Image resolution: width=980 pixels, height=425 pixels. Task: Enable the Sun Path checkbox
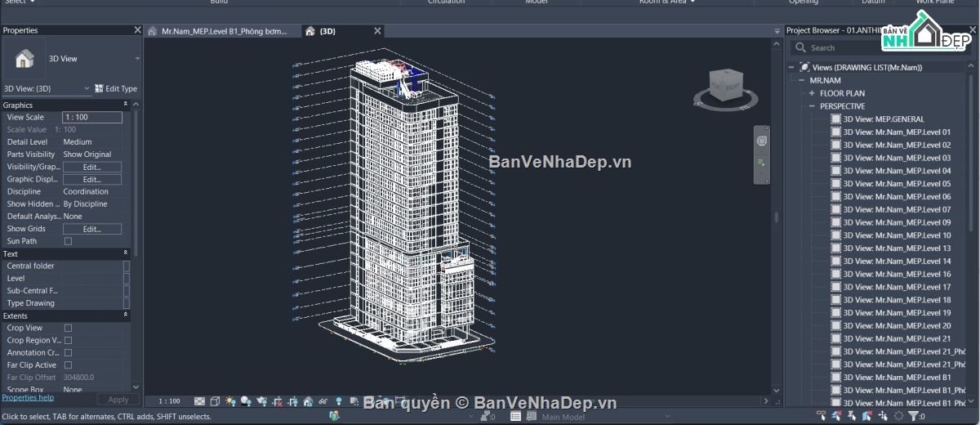tap(68, 241)
